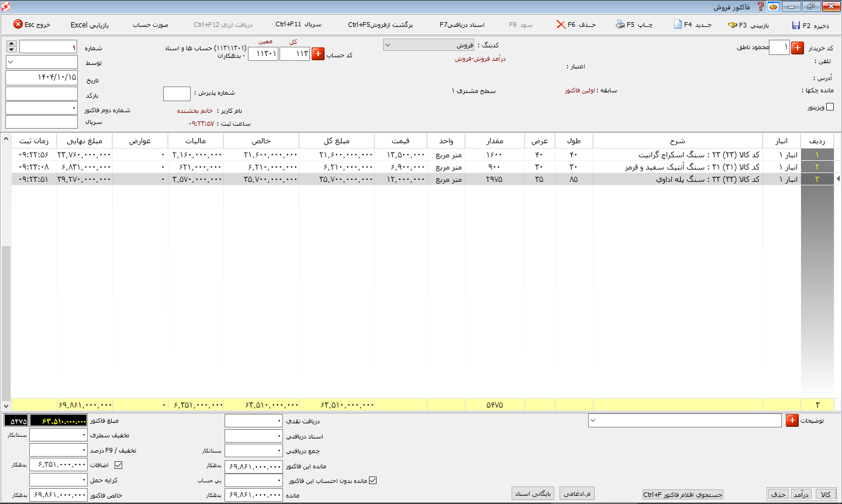Uncheck the اضافات checkbox
Image resolution: width=842 pixels, height=504 pixels.
119,465
